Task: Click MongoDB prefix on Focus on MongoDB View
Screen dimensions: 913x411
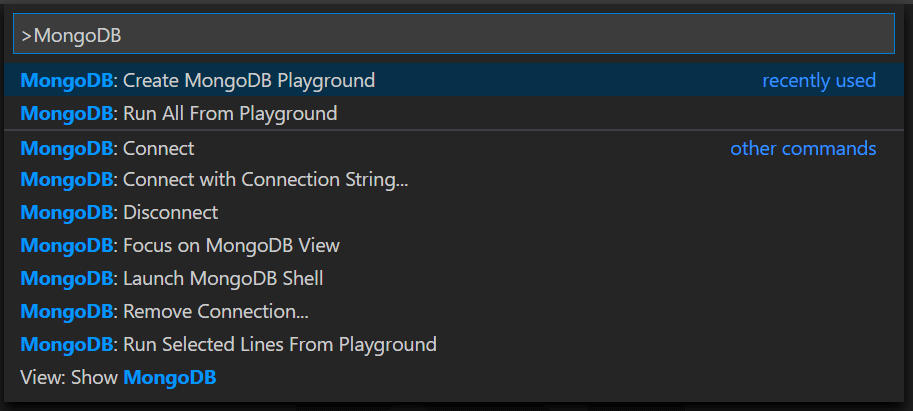Action: [x=66, y=245]
